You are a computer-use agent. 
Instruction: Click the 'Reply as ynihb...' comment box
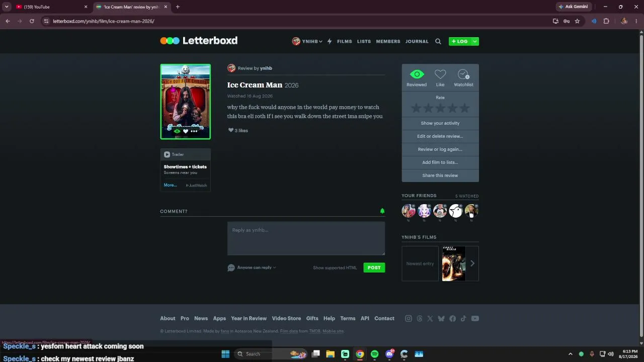(306, 238)
